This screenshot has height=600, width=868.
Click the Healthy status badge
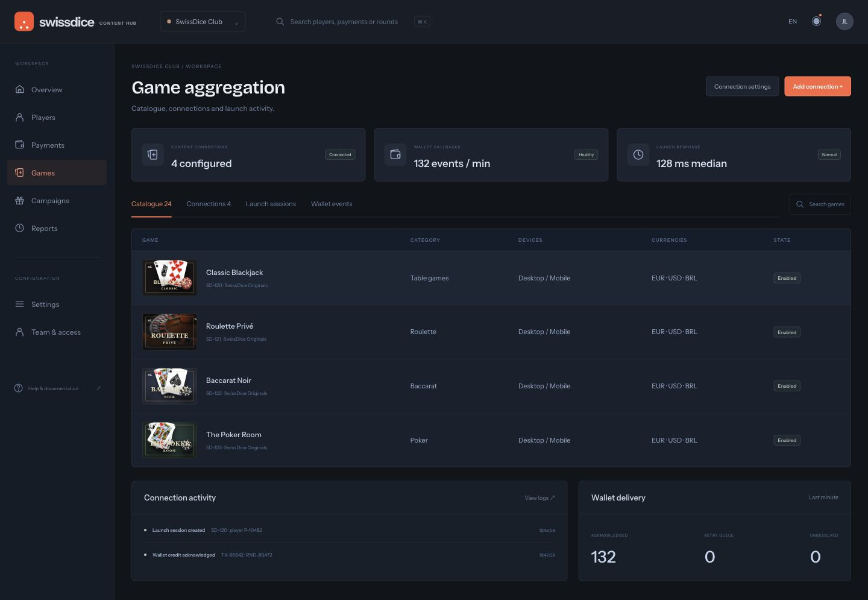[586, 155]
